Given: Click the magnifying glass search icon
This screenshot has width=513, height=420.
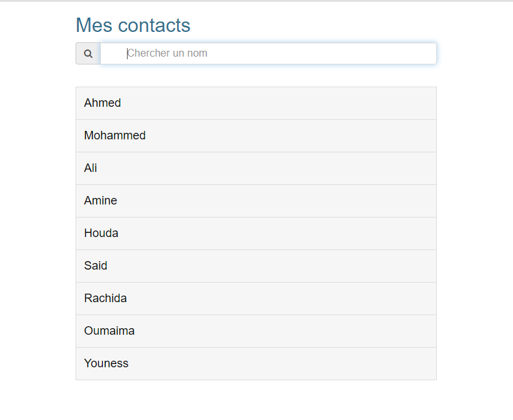Looking at the screenshot, I should (88, 53).
